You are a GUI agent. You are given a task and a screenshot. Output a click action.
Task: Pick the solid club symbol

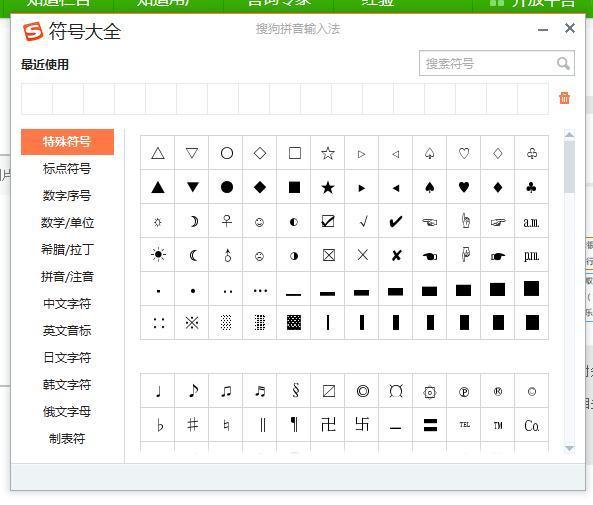coord(531,187)
